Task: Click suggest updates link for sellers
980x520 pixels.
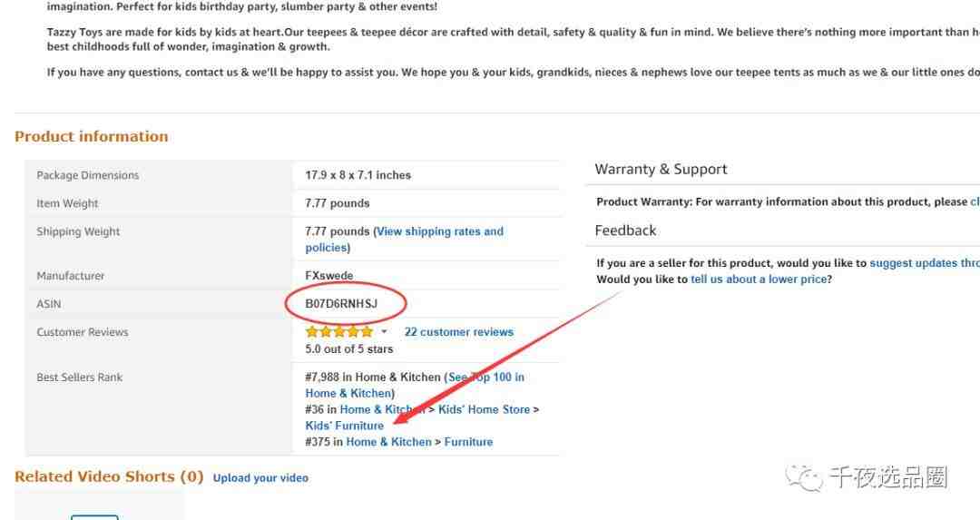Action: click(x=925, y=263)
